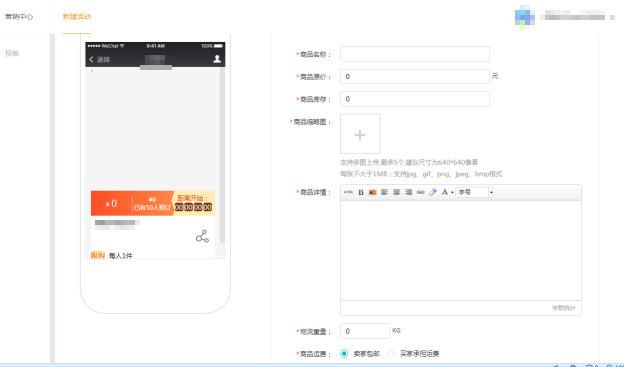Image resolution: width=624 pixels, height=367 pixels.
Task: Go to 营销中心 in the top navigation
Action: [x=19, y=17]
